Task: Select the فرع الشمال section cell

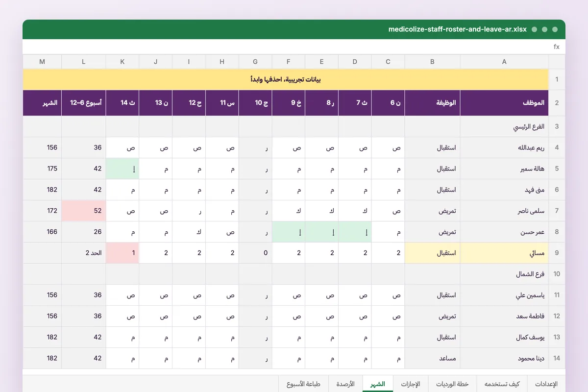Action: coord(504,274)
